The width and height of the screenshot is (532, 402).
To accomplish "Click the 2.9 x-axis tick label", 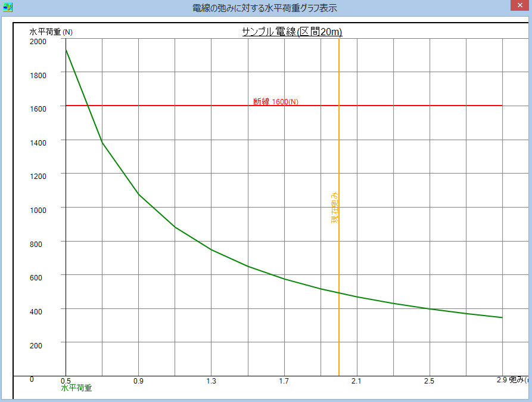I will click(x=502, y=380).
